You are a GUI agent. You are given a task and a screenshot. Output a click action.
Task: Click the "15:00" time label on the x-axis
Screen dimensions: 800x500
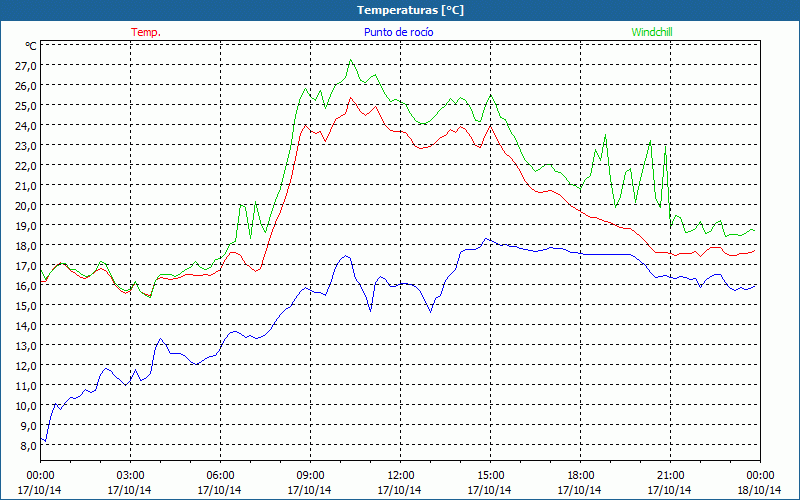coord(490,476)
